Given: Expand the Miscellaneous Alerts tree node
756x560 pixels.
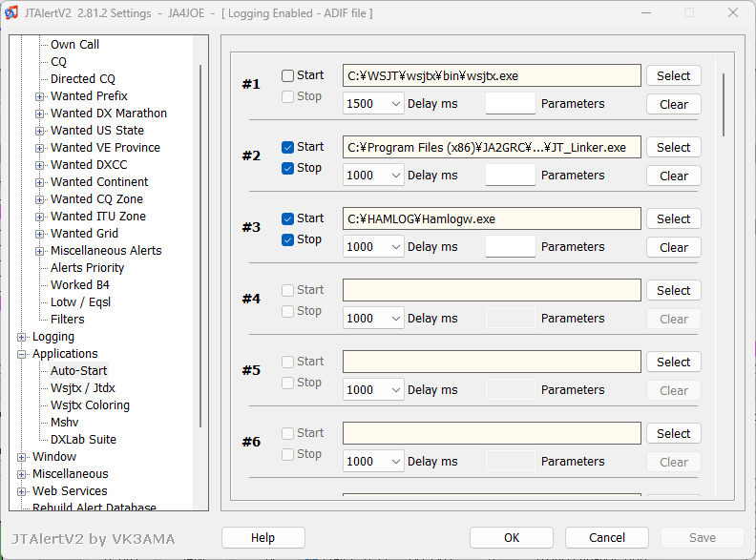Looking at the screenshot, I should pos(39,251).
